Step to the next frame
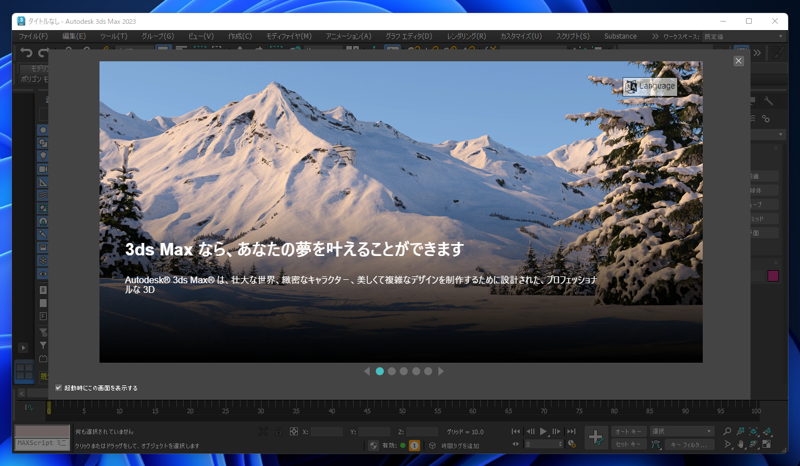800x466 pixels. click(x=557, y=432)
